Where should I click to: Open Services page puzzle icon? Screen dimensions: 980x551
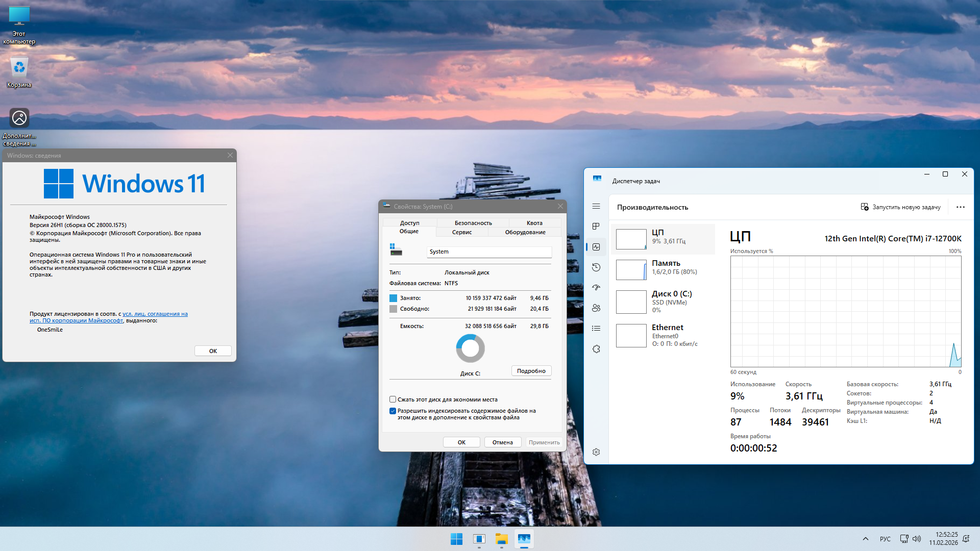coord(596,349)
